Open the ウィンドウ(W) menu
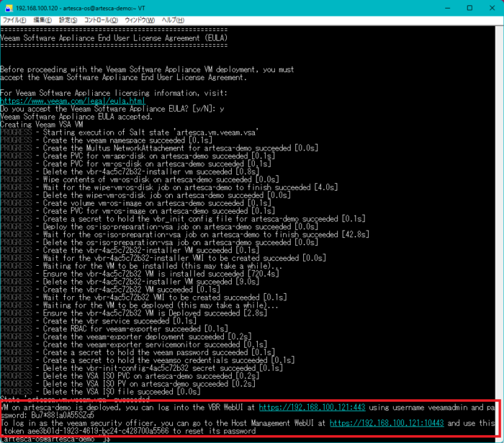The height and width of the screenshot is (443, 504). tap(140, 20)
